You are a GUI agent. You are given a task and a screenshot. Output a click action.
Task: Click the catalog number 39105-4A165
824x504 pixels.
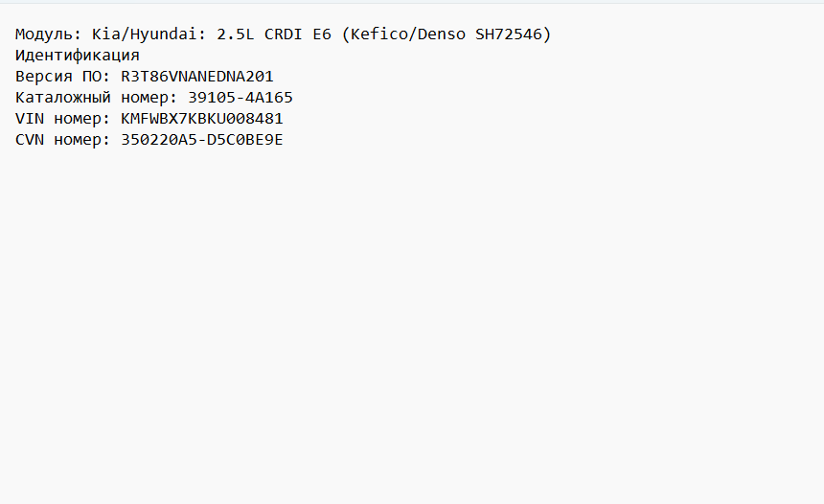pyautogui.click(x=240, y=97)
